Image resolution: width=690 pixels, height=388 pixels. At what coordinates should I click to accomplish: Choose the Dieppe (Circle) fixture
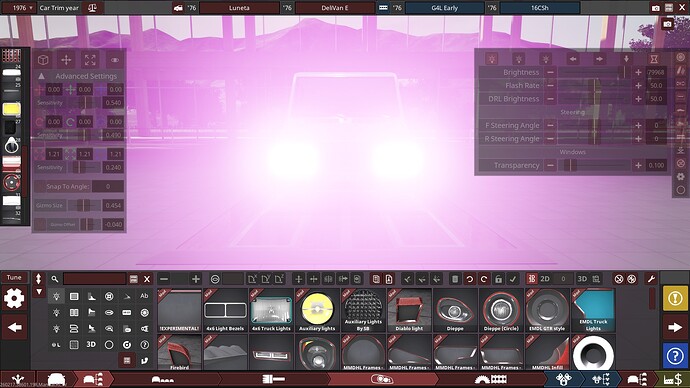[x=501, y=310]
